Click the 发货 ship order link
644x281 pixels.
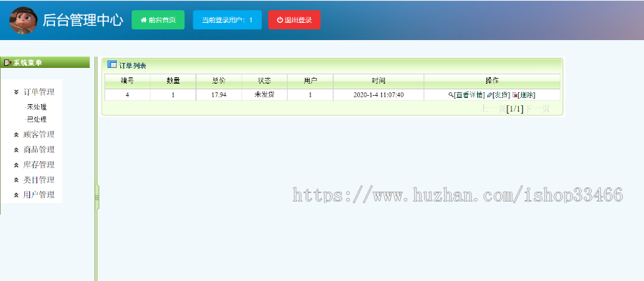coord(501,95)
